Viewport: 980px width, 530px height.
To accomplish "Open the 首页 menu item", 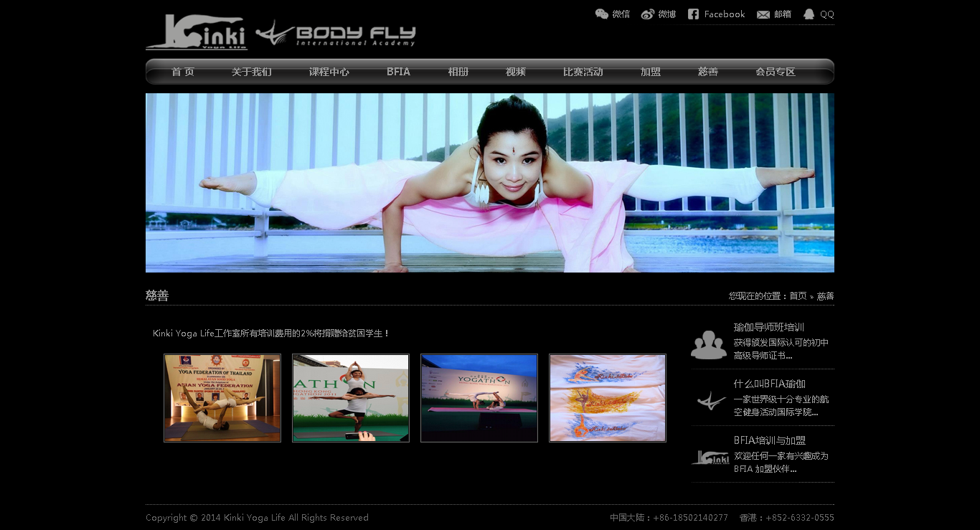I will [183, 72].
